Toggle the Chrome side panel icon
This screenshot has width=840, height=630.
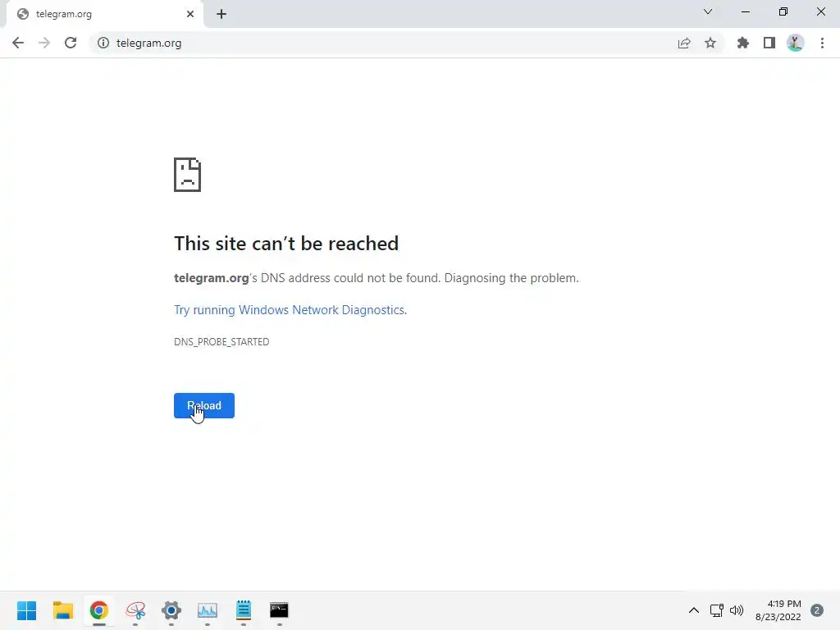coord(769,43)
